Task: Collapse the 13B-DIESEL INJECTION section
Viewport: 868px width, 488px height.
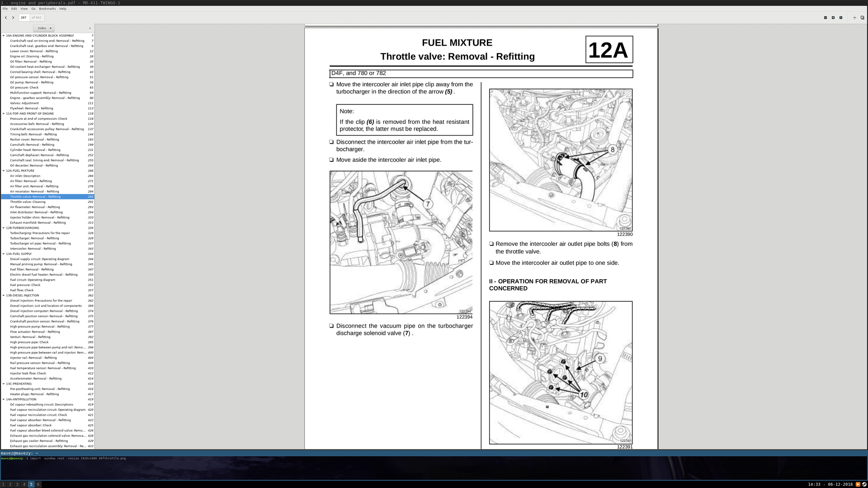Action: pyautogui.click(x=4, y=296)
